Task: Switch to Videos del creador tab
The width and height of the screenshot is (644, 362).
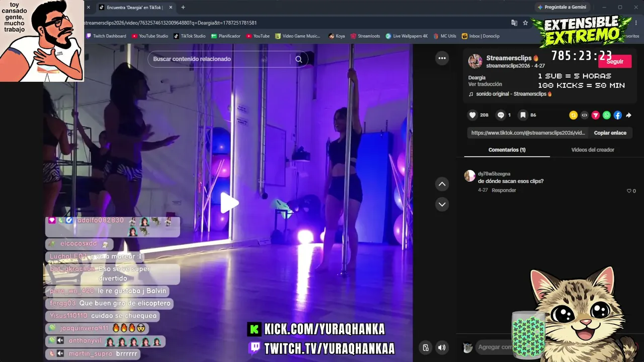Action: 593,150
